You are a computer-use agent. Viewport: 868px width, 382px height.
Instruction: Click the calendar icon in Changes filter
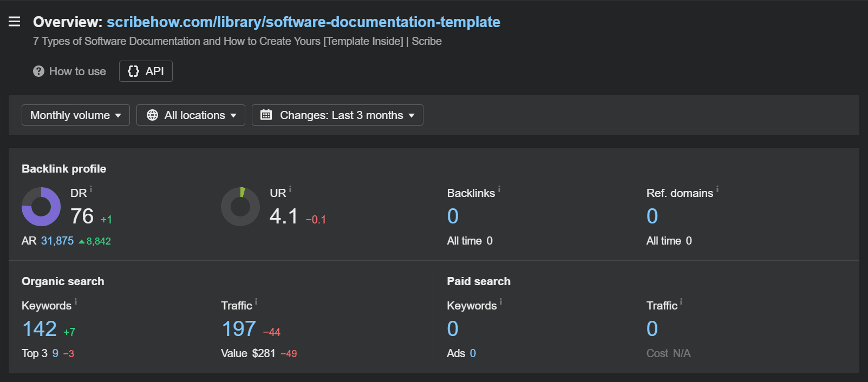click(266, 115)
